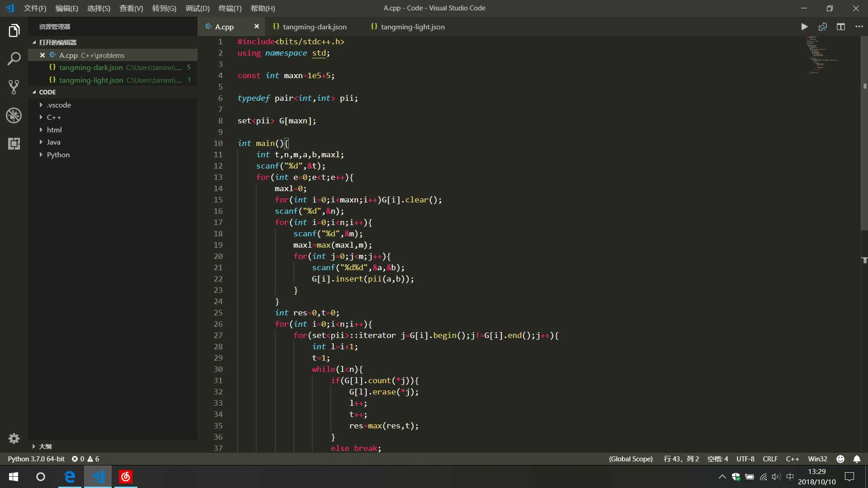The height and width of the screenshot is (488, 868).
Task: Open the Manage gear menu
Action: (x=14, y=438)
